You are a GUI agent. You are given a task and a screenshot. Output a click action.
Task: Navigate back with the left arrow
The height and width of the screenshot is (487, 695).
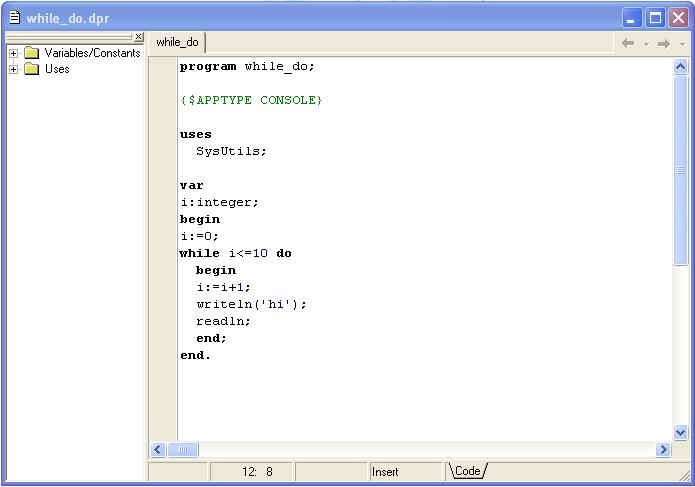click(628, 43)
